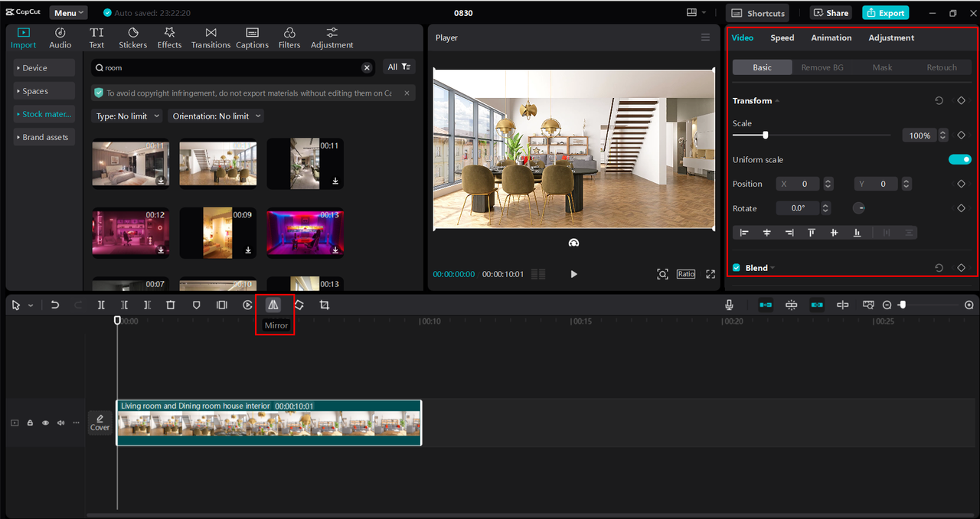Click align top icon in Transform

click(x=812, y=233)
